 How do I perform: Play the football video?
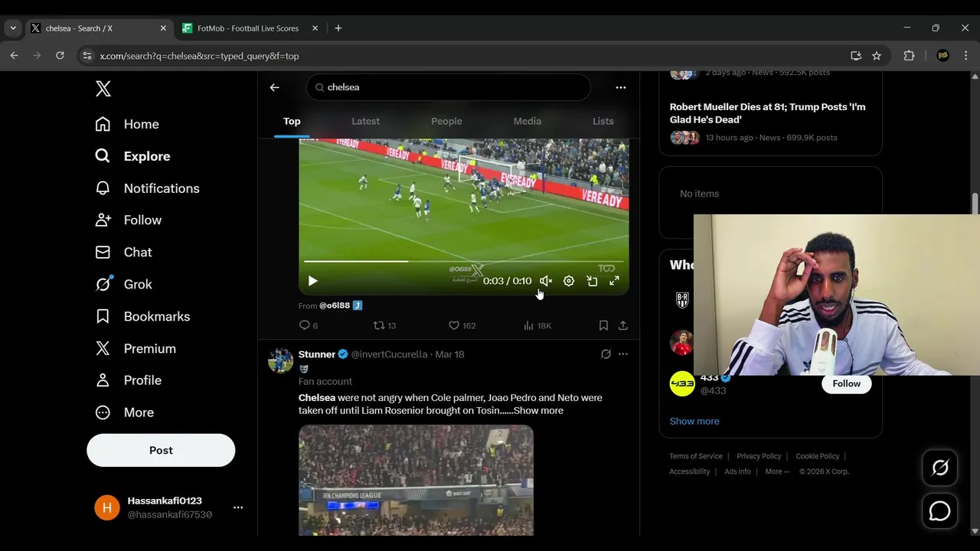point(312,281)
